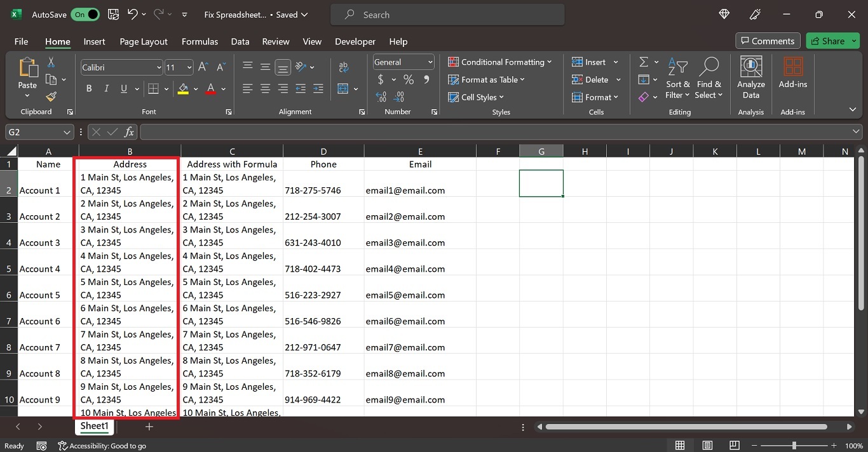868x452 pixels.
Task: Click the Percent Style icon
Action: pyautogui.click(x=409, y=80)
